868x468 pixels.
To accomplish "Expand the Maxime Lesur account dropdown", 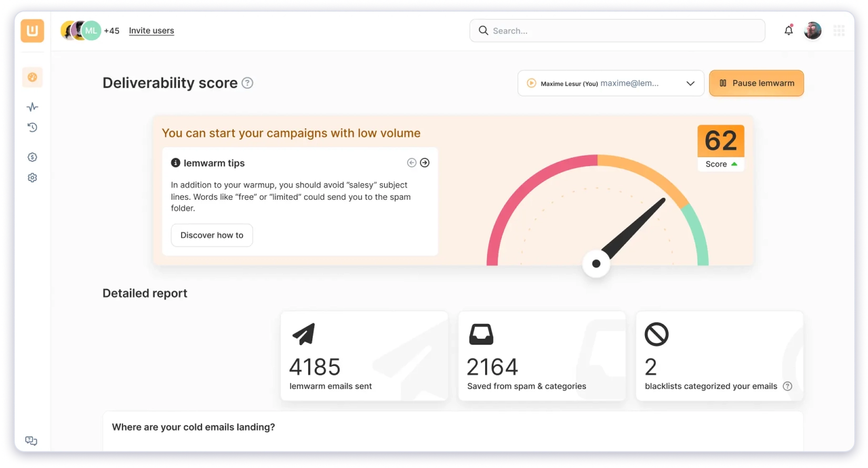I will 611,83.
